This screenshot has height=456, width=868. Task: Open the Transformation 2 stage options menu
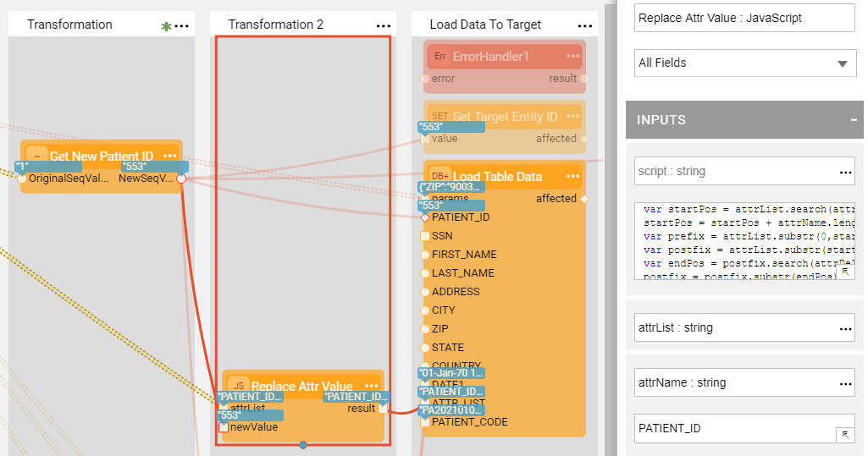pos(384,25)
